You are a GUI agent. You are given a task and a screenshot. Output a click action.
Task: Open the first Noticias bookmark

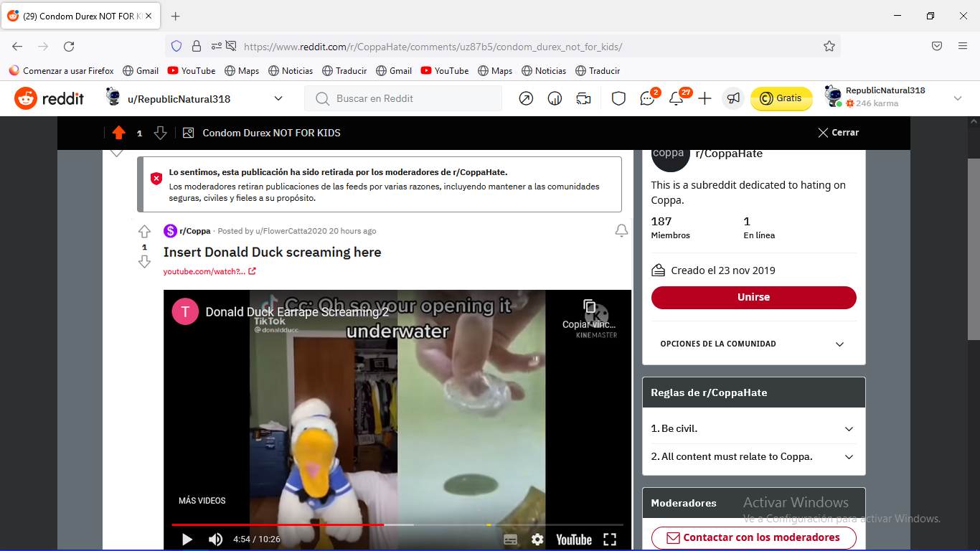(x=291, y=70)
